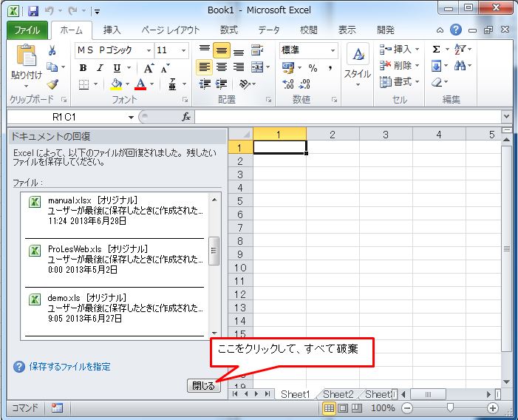Click the 閉じる button in recovery pane
This screenshot has width=518, height=420.
(203, 386)
